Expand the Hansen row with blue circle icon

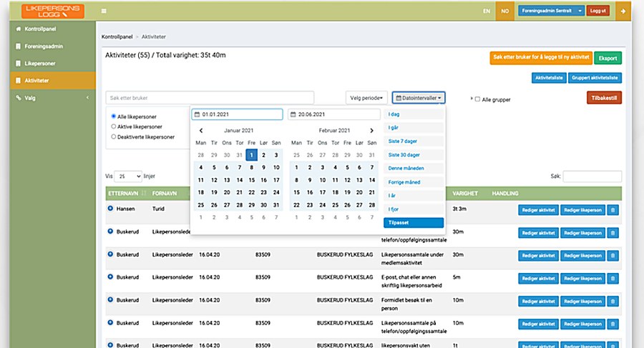coord(110,209)
